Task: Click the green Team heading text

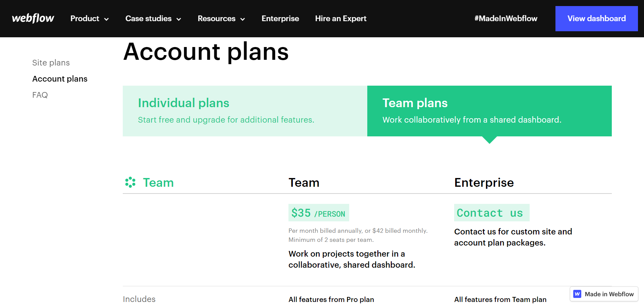Action: click(x=158, y=183)
